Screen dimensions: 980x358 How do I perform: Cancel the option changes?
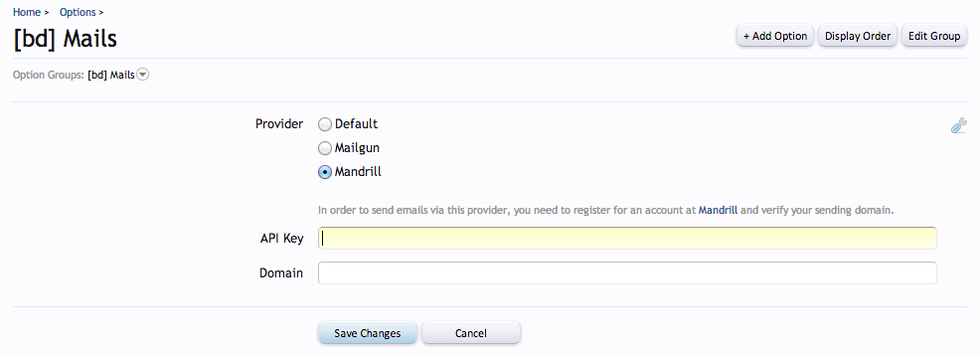point(471,333)
